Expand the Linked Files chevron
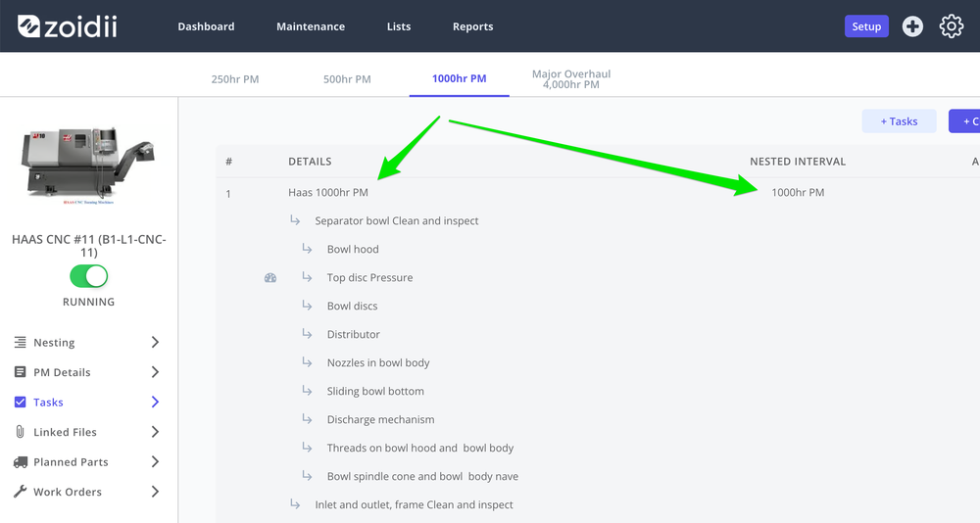 click(x=155, y=432)
